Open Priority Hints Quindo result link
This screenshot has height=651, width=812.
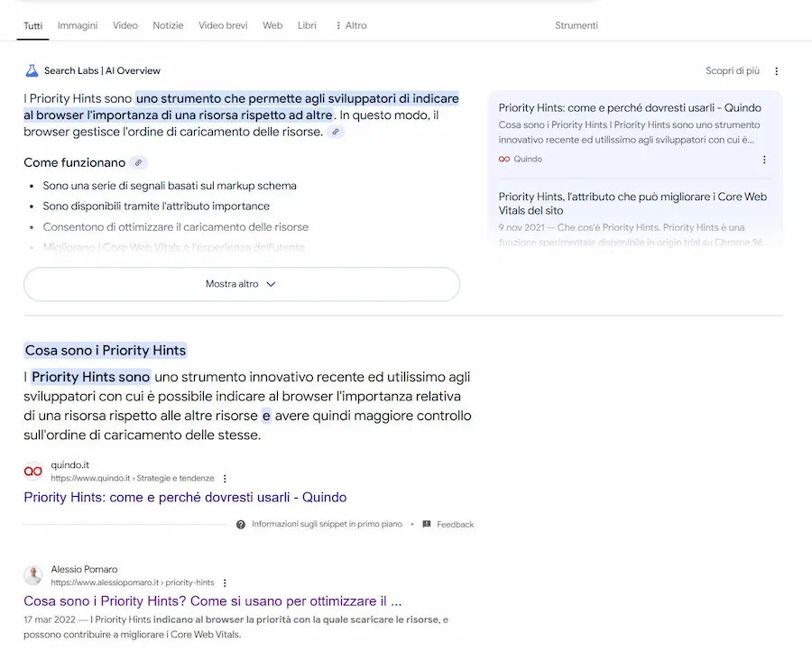[185, 498]
